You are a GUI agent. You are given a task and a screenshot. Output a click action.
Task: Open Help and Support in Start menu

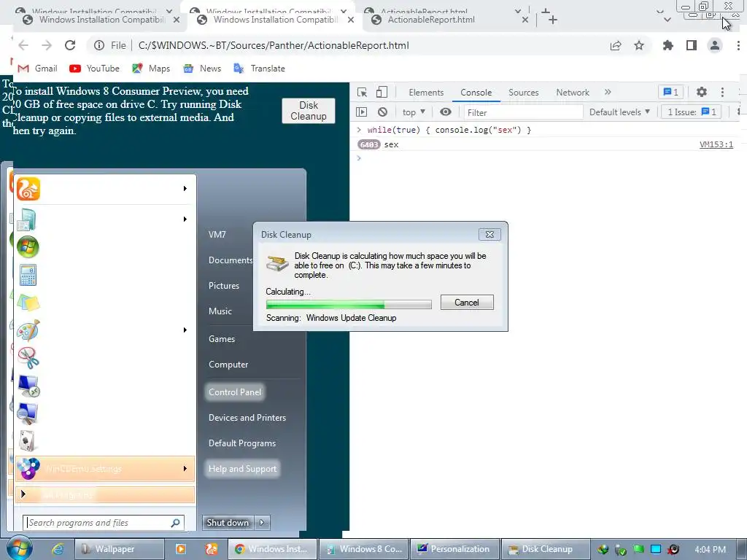point(242,469)
